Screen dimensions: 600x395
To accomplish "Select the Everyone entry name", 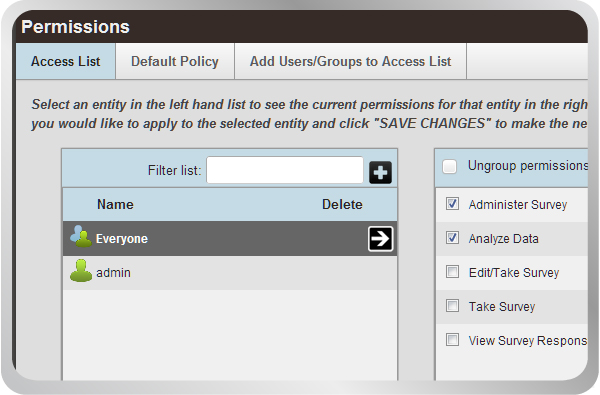I will tap(122, 239).
